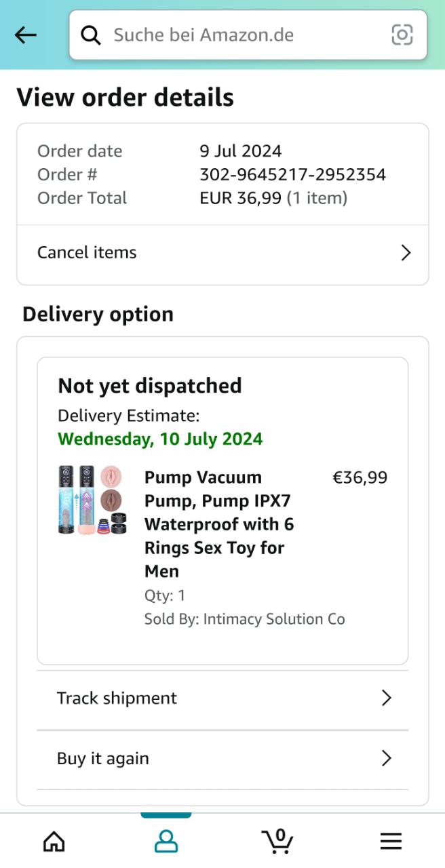Tap the back arrow icon
Screen dimensions: 445x868
[26, 35]
